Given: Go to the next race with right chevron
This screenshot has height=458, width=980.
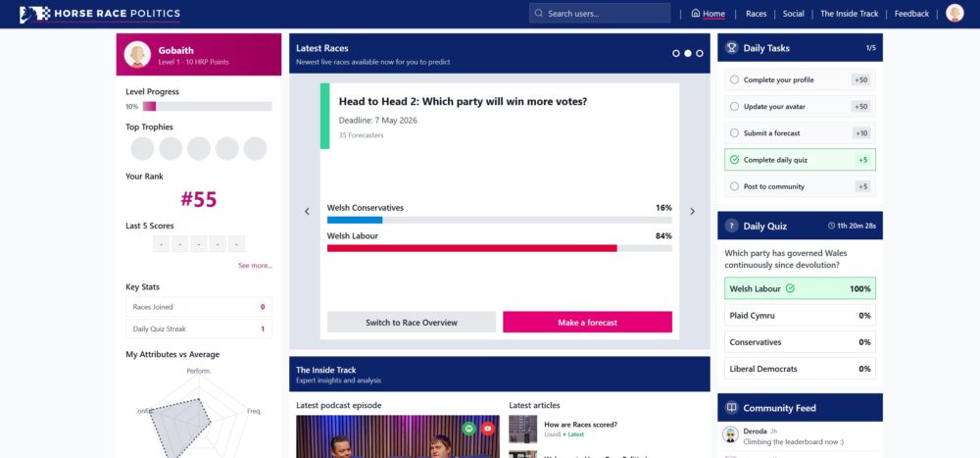Looking at the screenshot, I should 693,211.
